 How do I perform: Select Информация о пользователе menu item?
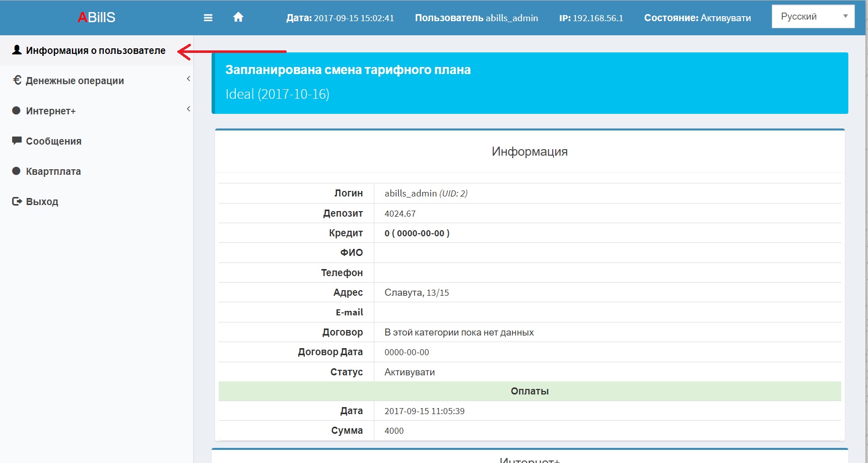pyautogui.click(x=97, y=50)
